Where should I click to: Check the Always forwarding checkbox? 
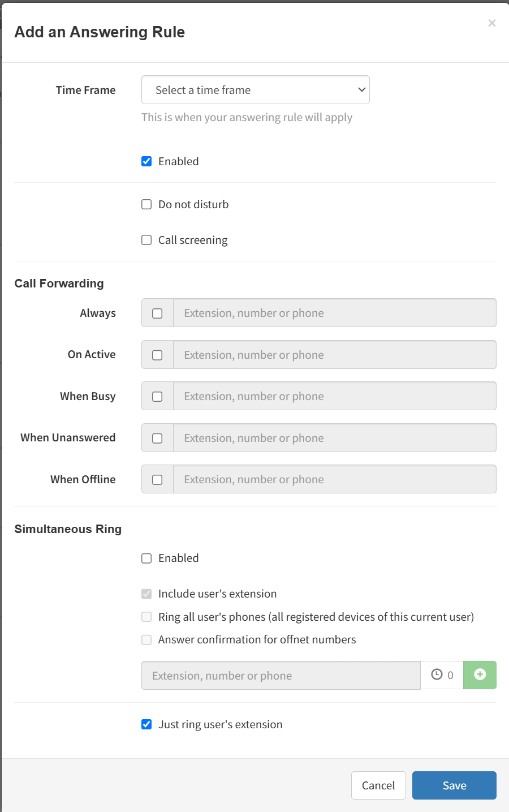click(157, 313)
